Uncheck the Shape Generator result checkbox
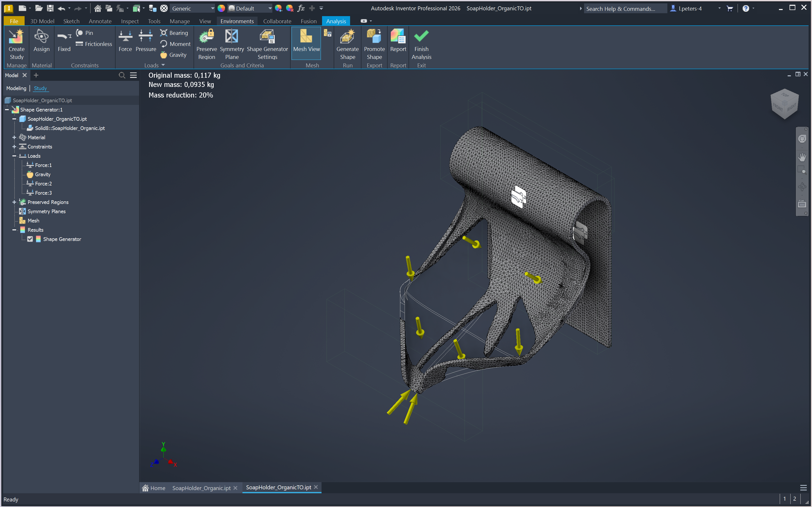 coord(30,239)
